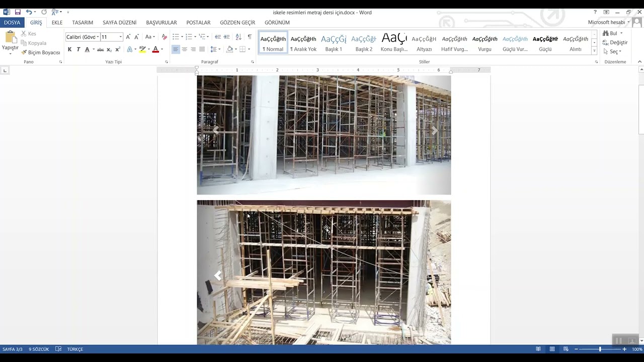The width and height of the screenshot is (644, 362).
Task: Toggle bold formatting with the K button
Action: (x=69, y=49)
